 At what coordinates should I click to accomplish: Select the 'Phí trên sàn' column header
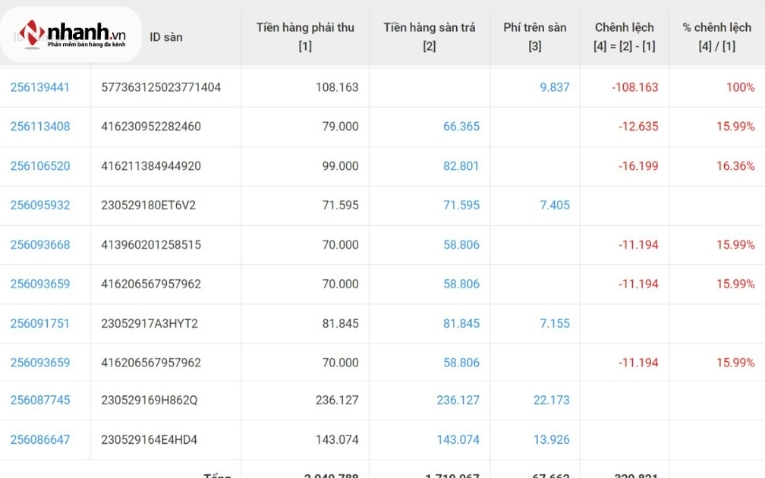tap(535, 37)
